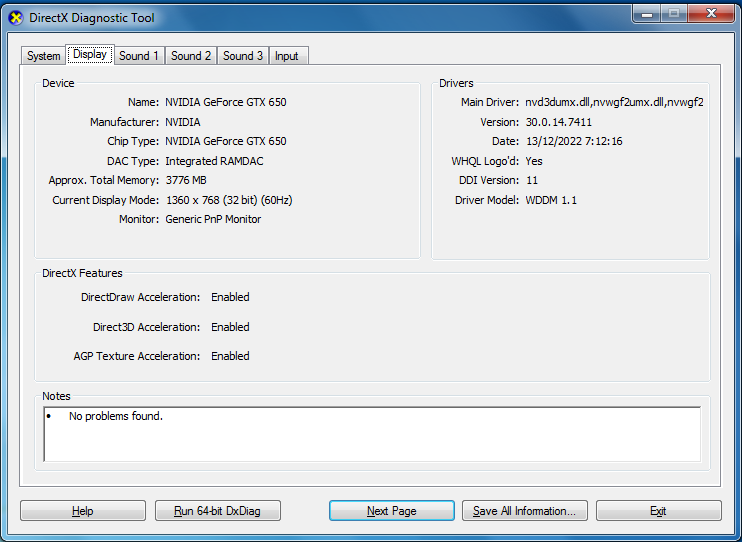Click the Name value 'NVIDIA GeForce GTX 650'

pyautogui.click(x=226, y=102)
